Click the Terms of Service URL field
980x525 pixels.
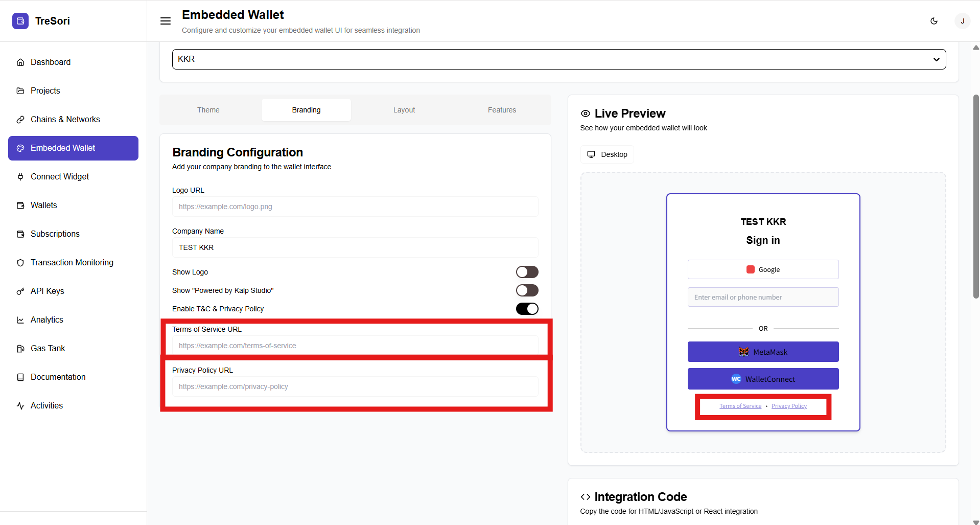click(355, 346)
